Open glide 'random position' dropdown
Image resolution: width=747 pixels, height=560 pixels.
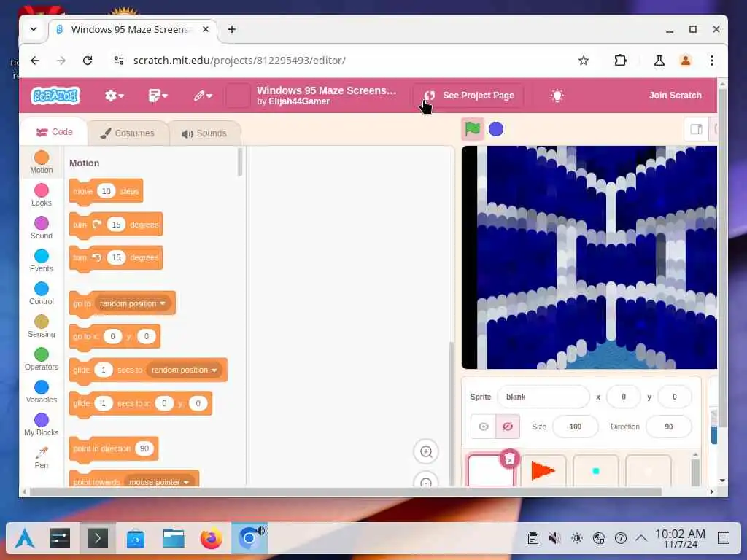185,370
